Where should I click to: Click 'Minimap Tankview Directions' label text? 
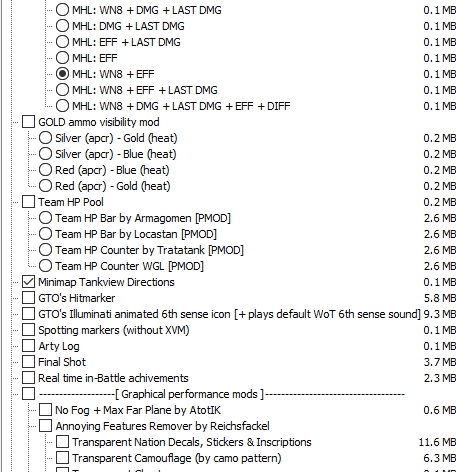point(106,282)
